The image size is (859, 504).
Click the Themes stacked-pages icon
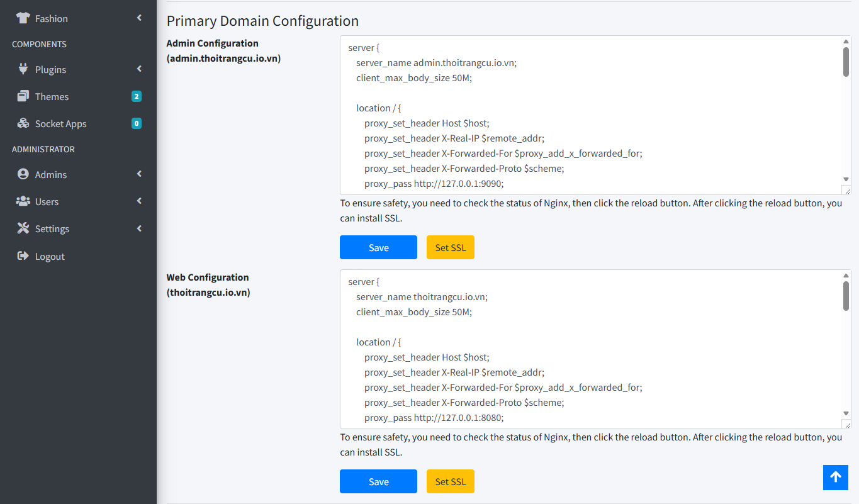(23, 96)
